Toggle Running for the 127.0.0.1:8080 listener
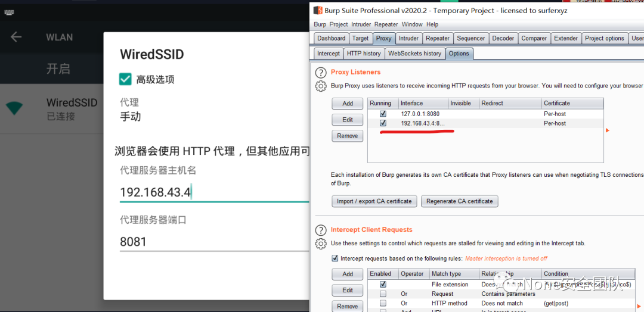644x312 pixels. tap(383, 114)
